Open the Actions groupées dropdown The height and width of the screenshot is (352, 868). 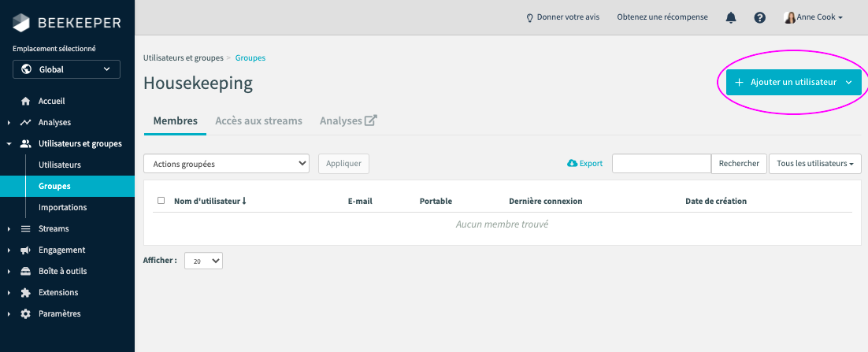(226, 164)
